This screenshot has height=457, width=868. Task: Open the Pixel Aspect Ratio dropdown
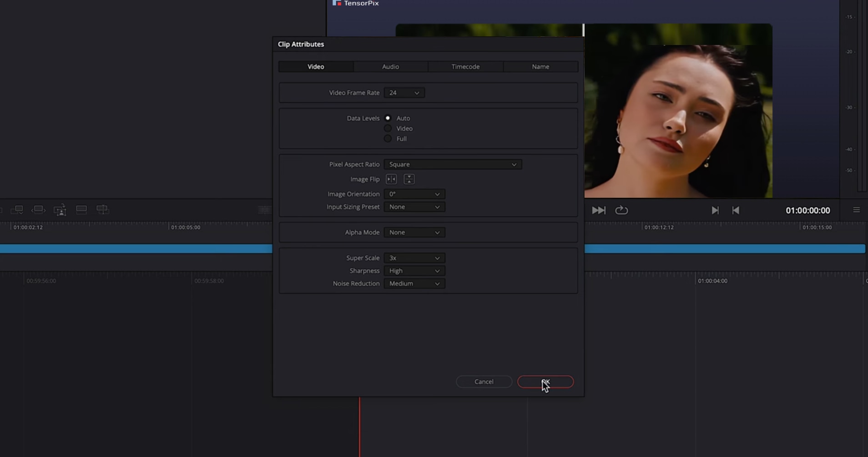pos(453,165)
